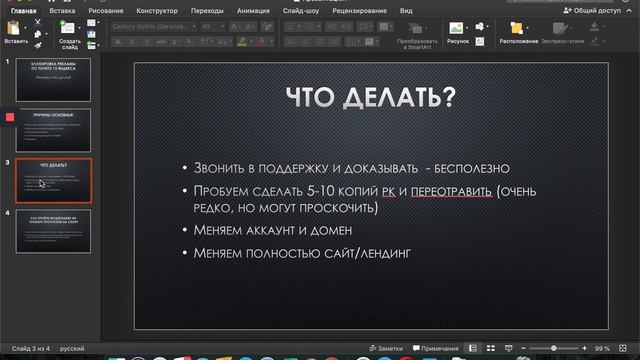Select the text highlight color icon
The height and width of the screenshot is (360, 640).
click(242, 42)
